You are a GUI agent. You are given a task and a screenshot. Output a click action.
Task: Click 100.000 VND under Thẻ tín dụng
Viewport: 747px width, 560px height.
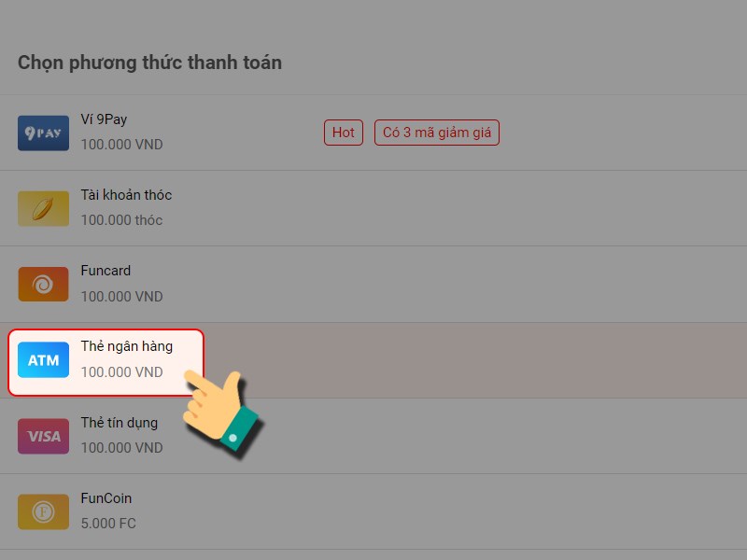point(122,448)
